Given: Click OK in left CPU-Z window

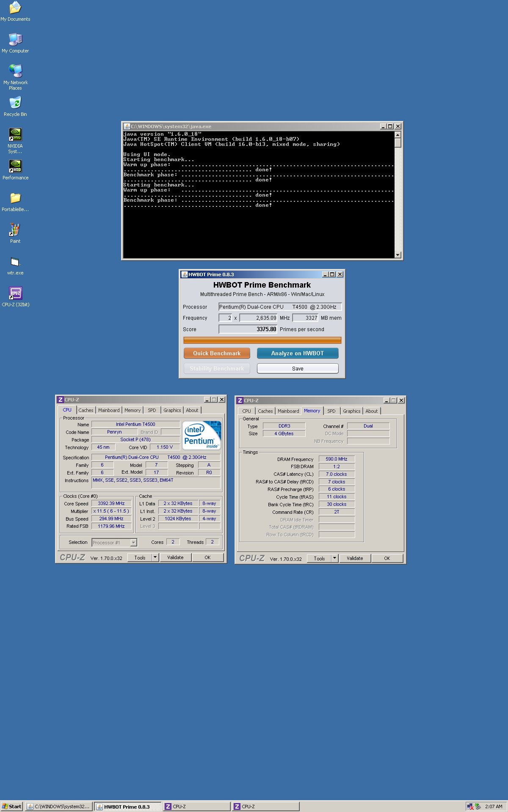Looking at the screenshot, I should (207, 557).
